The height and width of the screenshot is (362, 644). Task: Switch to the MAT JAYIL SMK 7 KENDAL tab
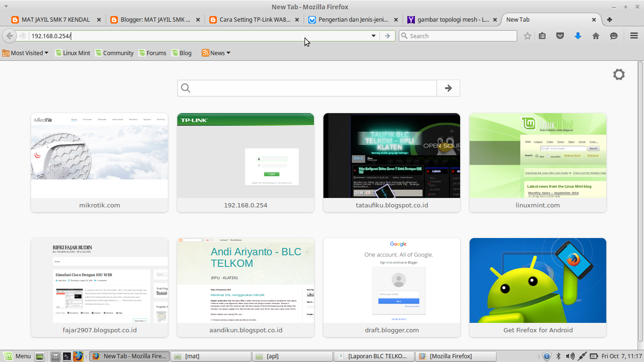[56, 20]
